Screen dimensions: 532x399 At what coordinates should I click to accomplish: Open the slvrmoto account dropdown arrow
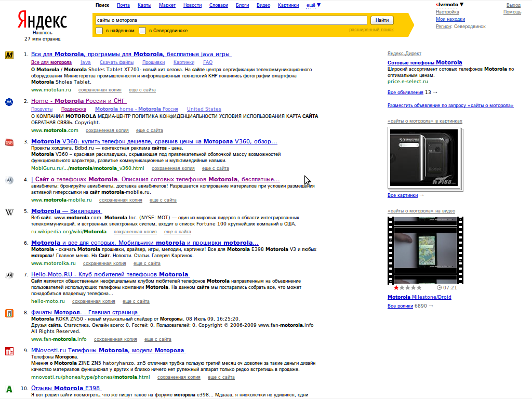(x=461, y=4)
